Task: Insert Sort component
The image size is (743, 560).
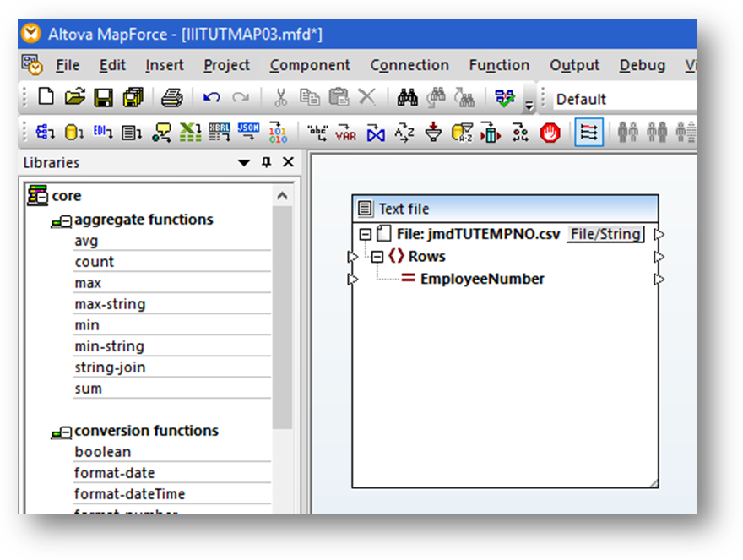Action: pos(404,133)
